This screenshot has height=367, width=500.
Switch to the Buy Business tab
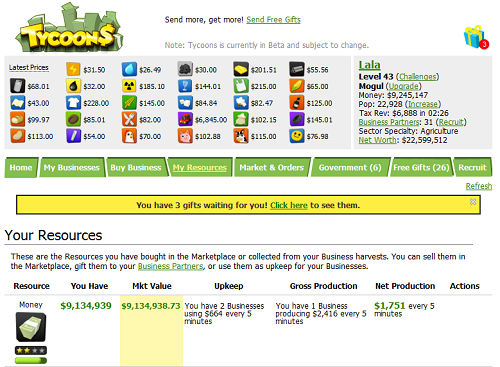136,167
